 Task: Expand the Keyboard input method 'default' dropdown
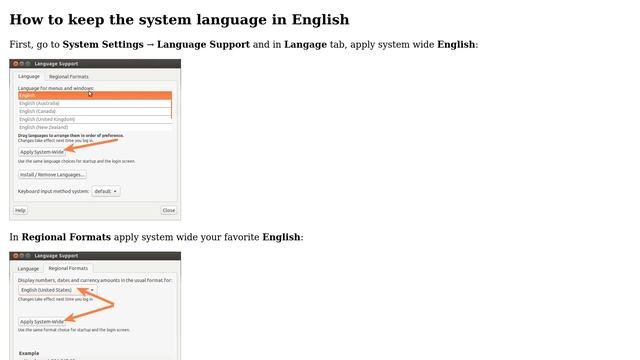click(x=106, y=191)
